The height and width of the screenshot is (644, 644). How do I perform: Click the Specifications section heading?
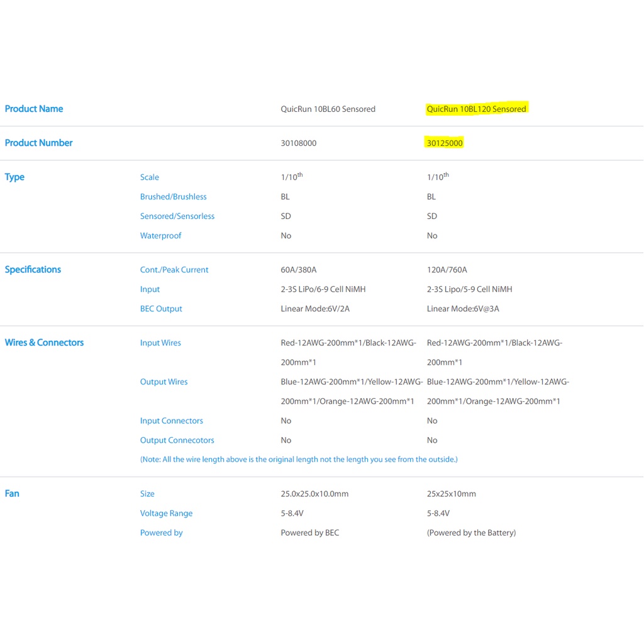33,269
